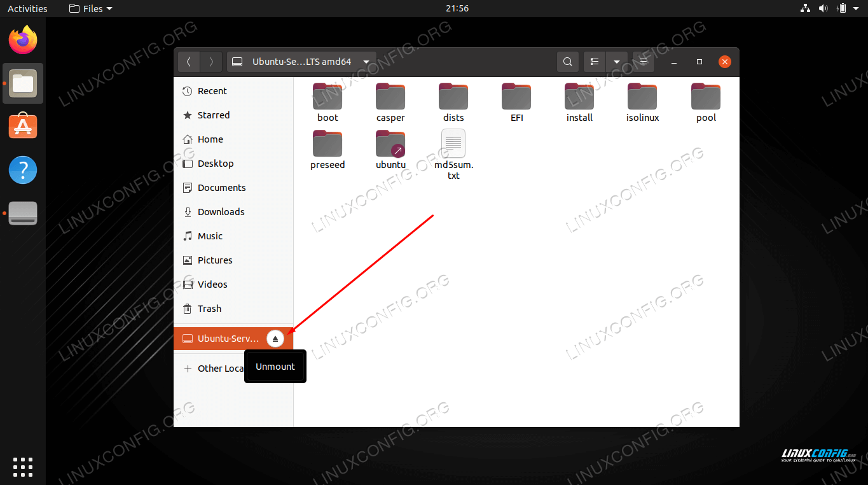
Task: Open Activities overview
Action: [x=27, y=8]
